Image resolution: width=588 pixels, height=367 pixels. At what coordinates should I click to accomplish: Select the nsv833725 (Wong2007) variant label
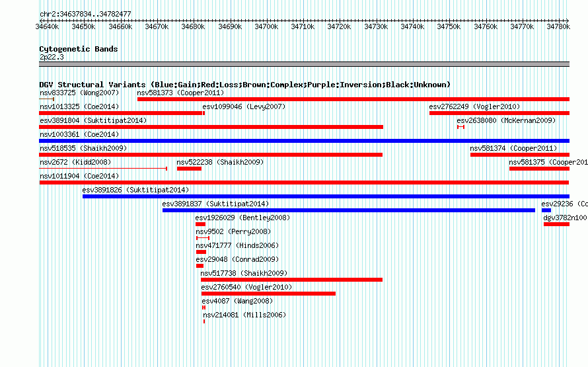79,93
